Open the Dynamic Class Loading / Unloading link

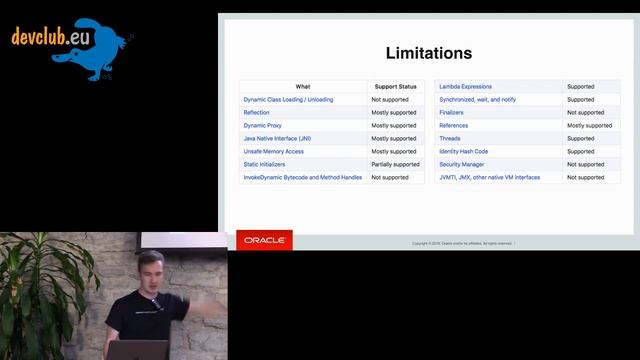(x=288, y=100)
